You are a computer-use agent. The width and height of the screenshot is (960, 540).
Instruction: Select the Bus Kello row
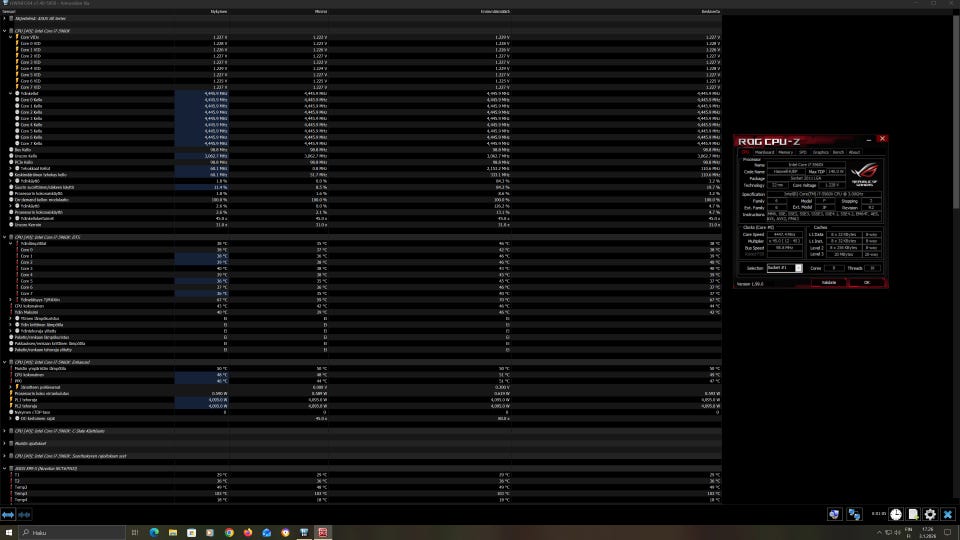point(361,149)
